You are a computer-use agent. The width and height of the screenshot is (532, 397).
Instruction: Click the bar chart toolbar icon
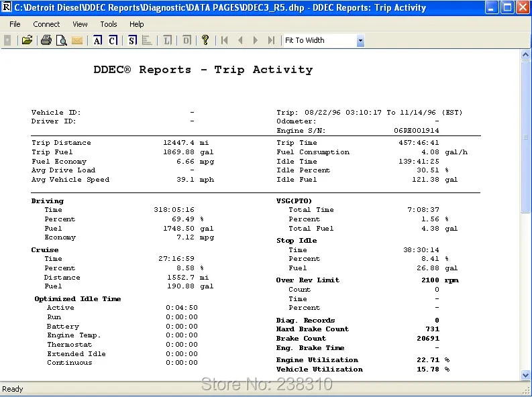pyautogui.click(x=147, y=40)
